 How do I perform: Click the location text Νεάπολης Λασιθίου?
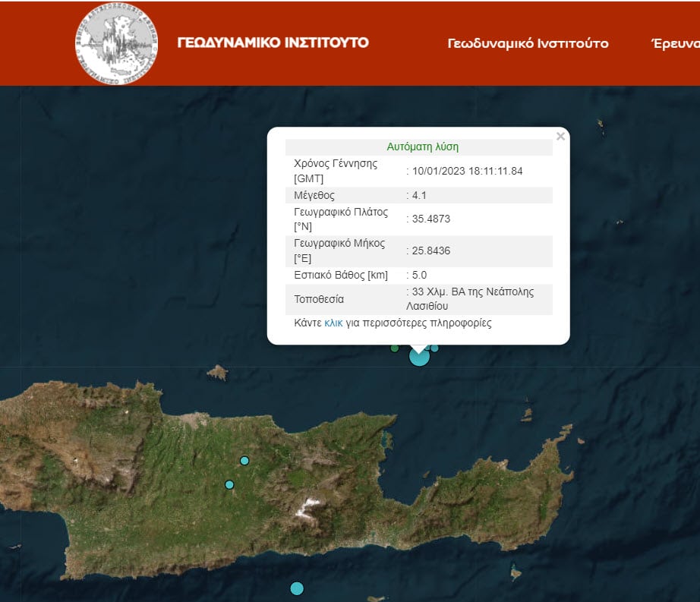point(470,298)
